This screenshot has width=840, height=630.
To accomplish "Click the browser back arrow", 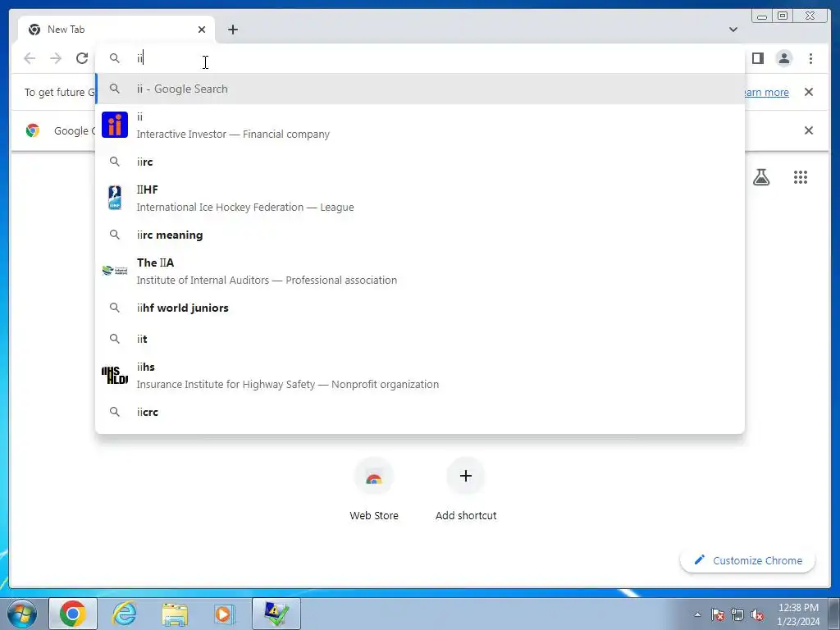I will point(30,58).
